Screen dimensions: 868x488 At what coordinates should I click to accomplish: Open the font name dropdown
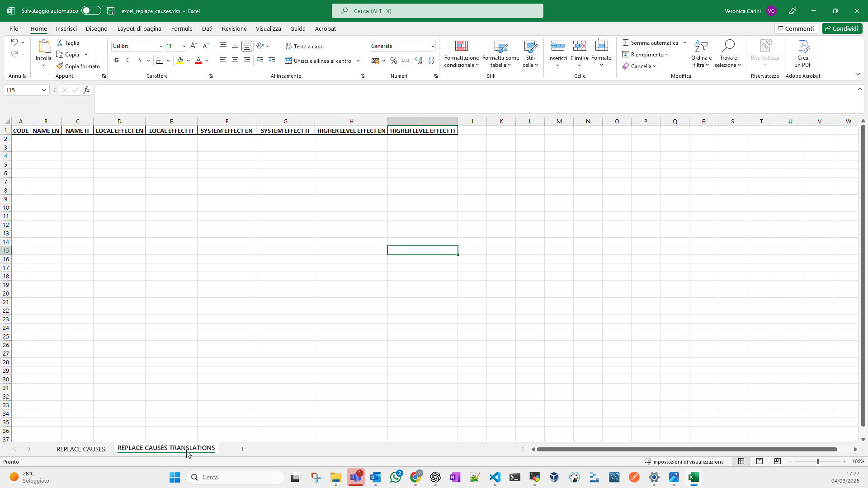pos(160,46)
